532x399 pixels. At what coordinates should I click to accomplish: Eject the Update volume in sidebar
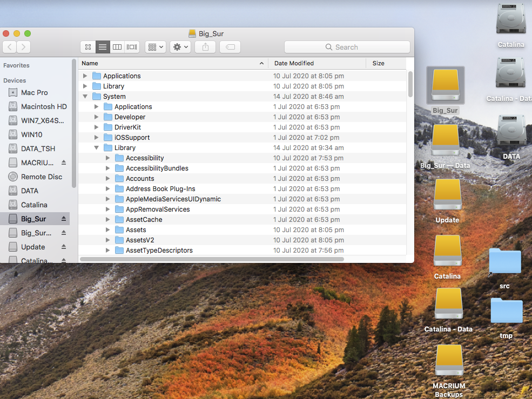(63, 247)
